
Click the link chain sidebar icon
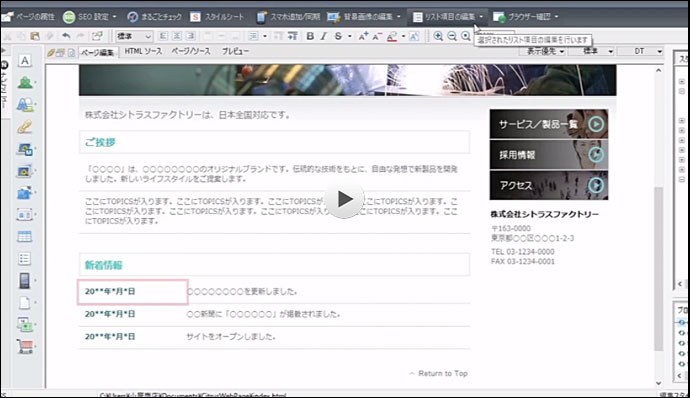click(x=25, y=127)
